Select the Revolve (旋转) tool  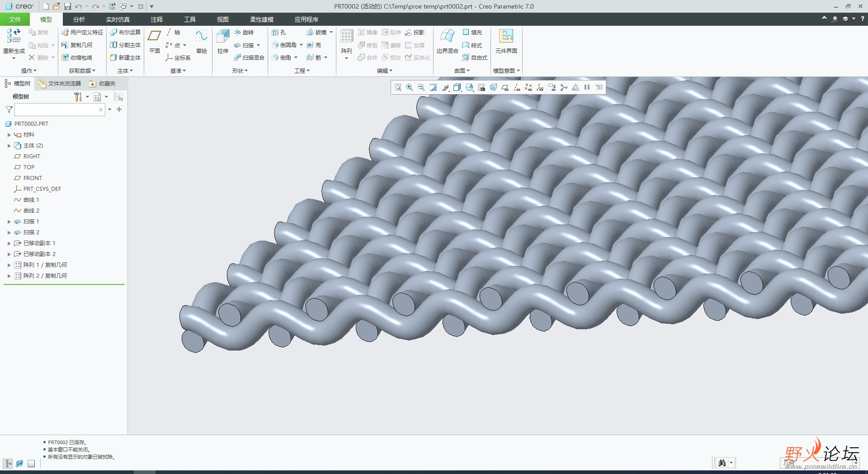(244, 33)
